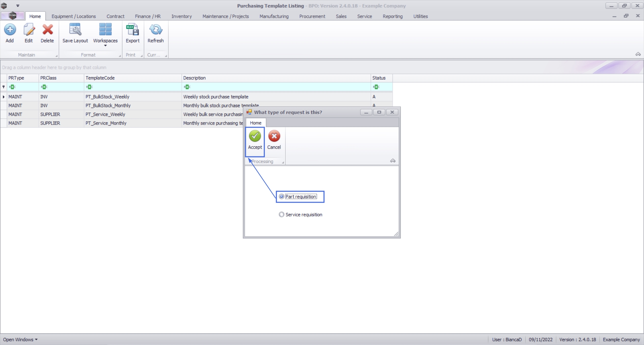Viewport: 644px width, 345px height.
Task: Open the Open Windows dropdown
Action: pyautogui.click(x=20, y=340)
